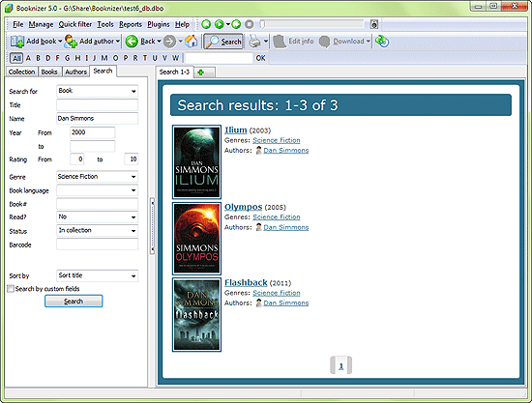
Task: Click Dan Simmons author icon under Ilium
Action: (x=258, y=150)
